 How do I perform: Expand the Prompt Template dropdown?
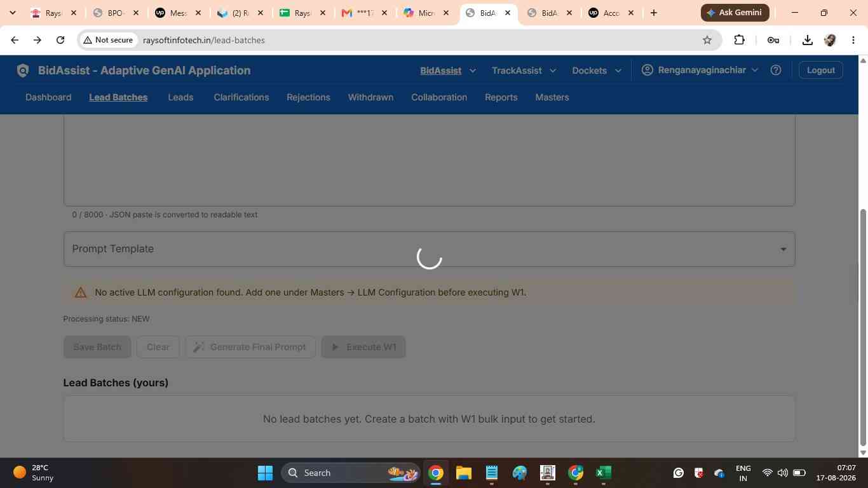(x=429, y=249)
